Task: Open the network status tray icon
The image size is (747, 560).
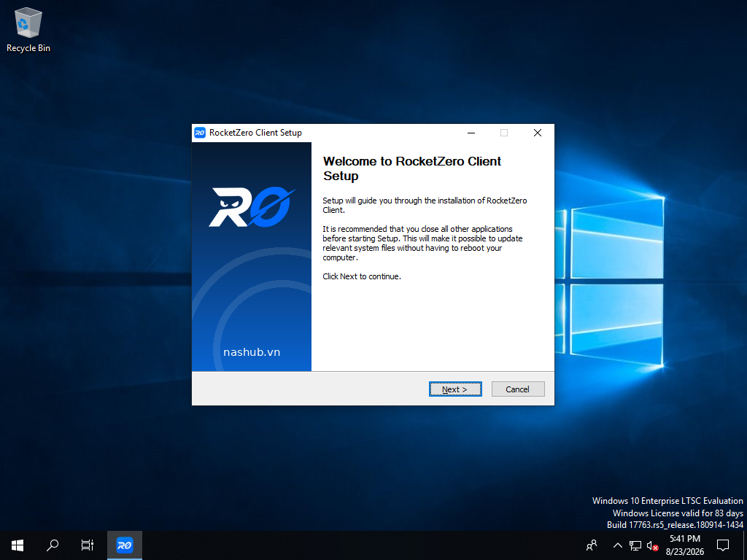Action: [635, 545]
